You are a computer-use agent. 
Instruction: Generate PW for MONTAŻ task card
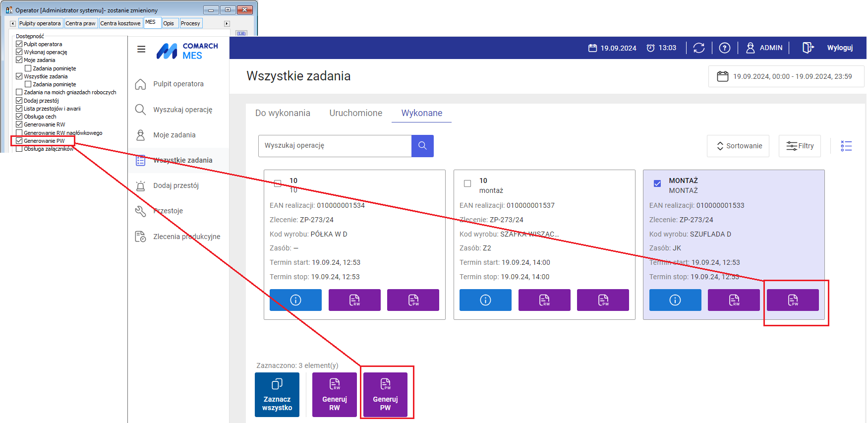(x=793, y=300)
